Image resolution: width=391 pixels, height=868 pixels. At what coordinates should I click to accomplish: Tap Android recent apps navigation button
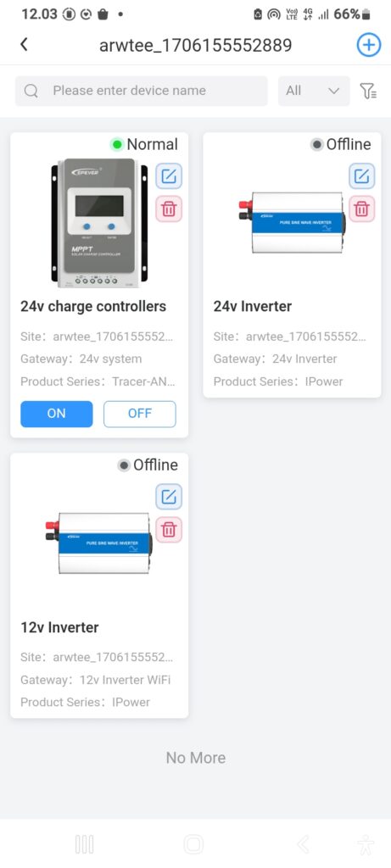pos(84,844)
